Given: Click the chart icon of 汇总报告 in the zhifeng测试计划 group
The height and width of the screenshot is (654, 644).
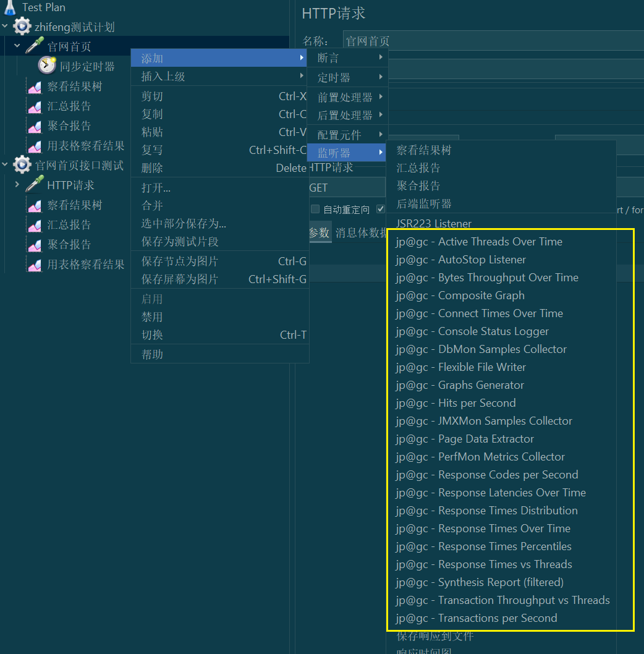Looking at the screenshot, I should pyautogui.click(x=35, y=106).
